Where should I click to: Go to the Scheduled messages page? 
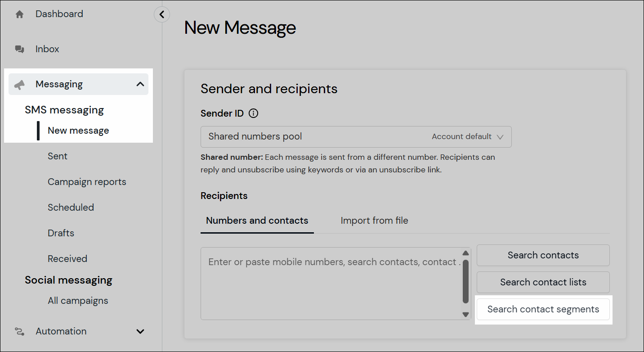tap(71, 207)
